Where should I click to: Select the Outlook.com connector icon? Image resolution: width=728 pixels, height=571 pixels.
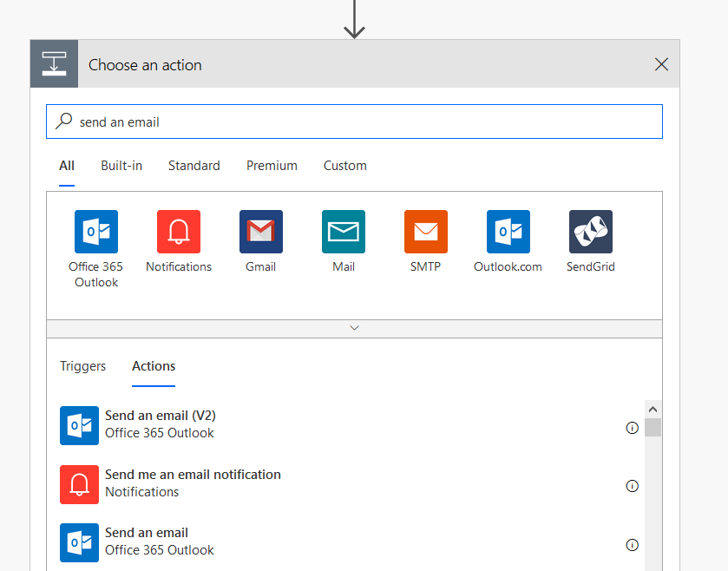click(x=508, y=232)
